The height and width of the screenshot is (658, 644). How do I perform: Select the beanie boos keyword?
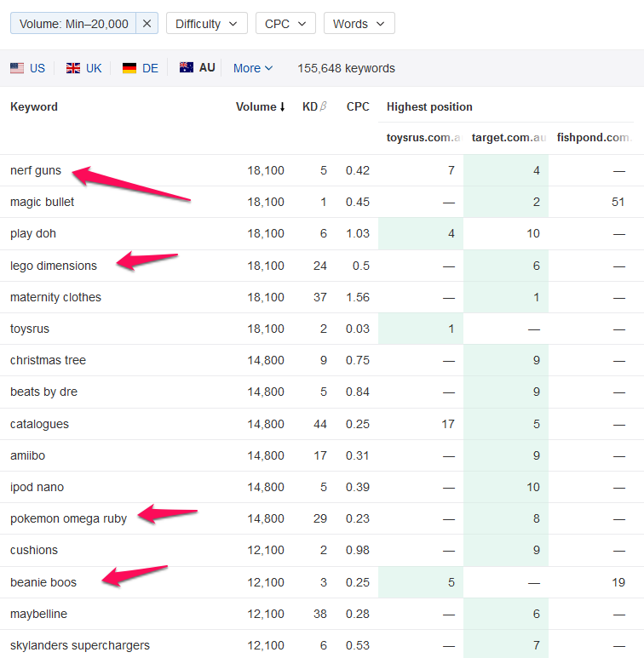43,582
